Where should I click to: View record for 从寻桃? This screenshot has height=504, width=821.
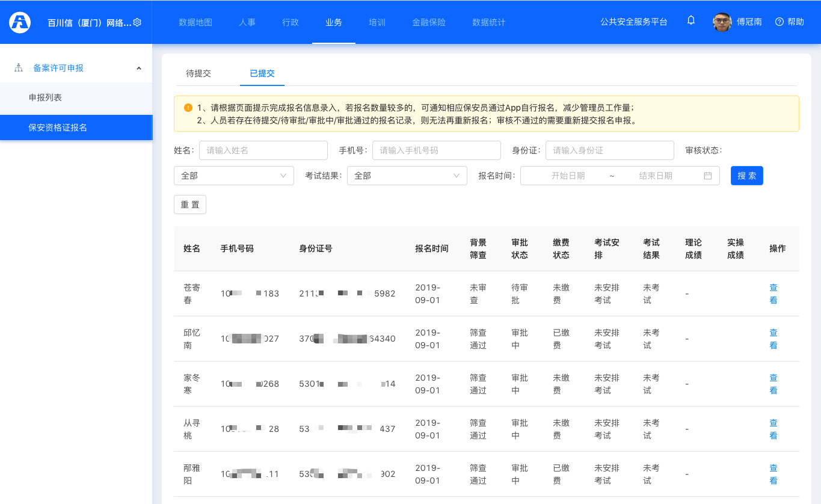pos(773,429)
